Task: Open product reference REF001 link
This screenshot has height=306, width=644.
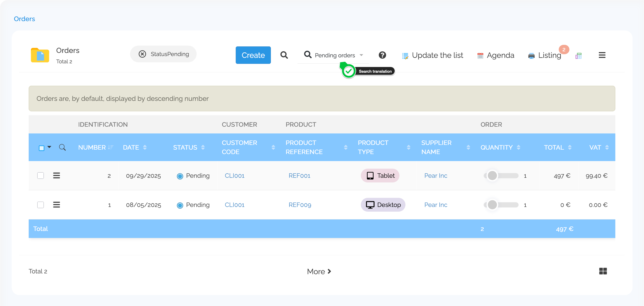Action: [299, 176]
